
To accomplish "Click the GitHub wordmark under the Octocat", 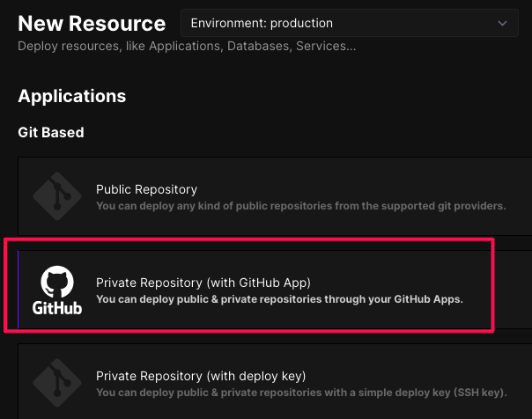I will click(x=57, y=308).
